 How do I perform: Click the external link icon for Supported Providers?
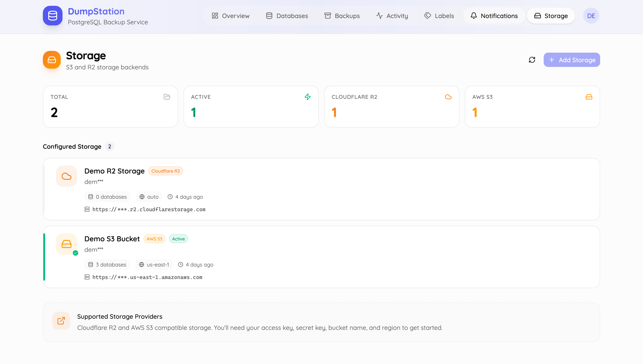[61, 321]
